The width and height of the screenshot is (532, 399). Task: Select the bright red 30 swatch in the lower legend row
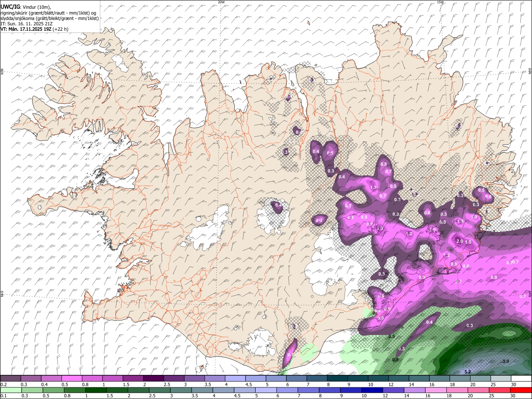pyautogui.click(x=521, y=390)
